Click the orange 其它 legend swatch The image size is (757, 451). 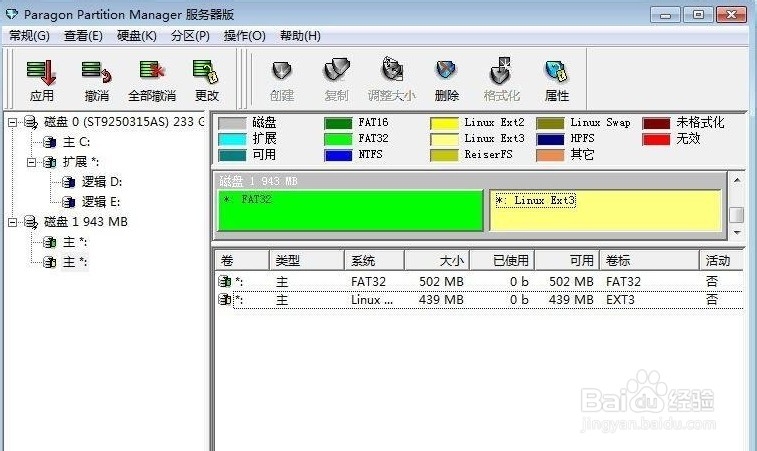point(550,155)
